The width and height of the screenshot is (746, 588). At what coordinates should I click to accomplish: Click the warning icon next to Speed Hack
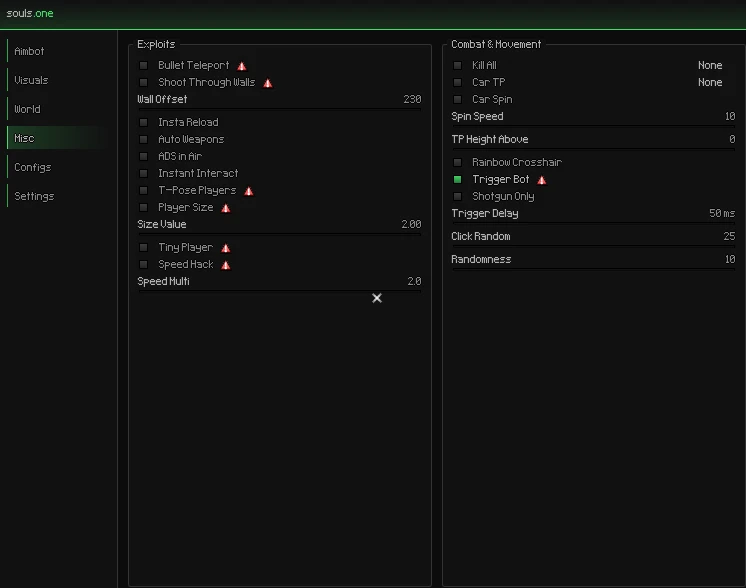coord(226,265)
